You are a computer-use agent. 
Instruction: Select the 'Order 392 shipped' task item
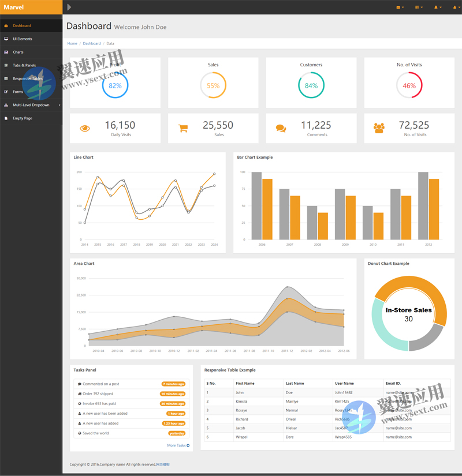[98, 393]
